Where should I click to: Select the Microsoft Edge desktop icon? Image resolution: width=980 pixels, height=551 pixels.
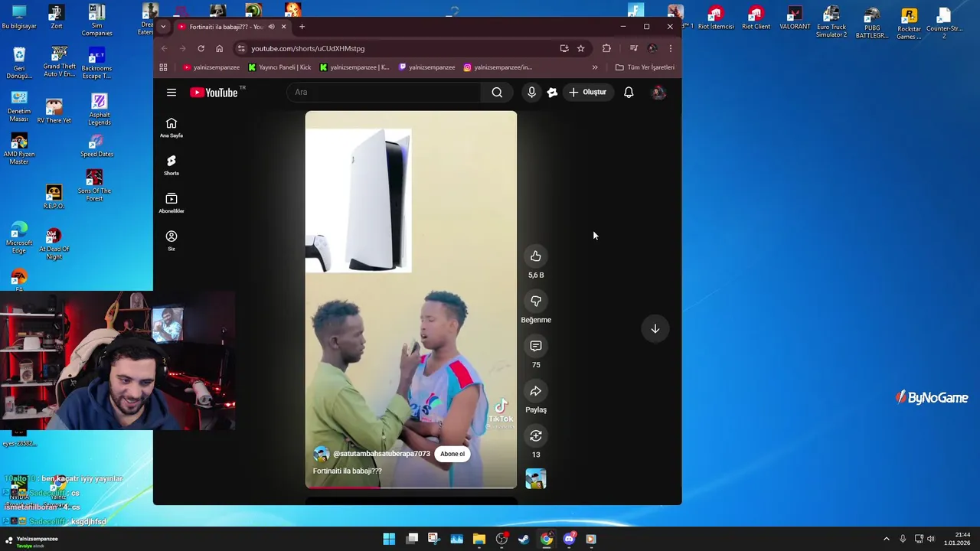tap(19, 238)
